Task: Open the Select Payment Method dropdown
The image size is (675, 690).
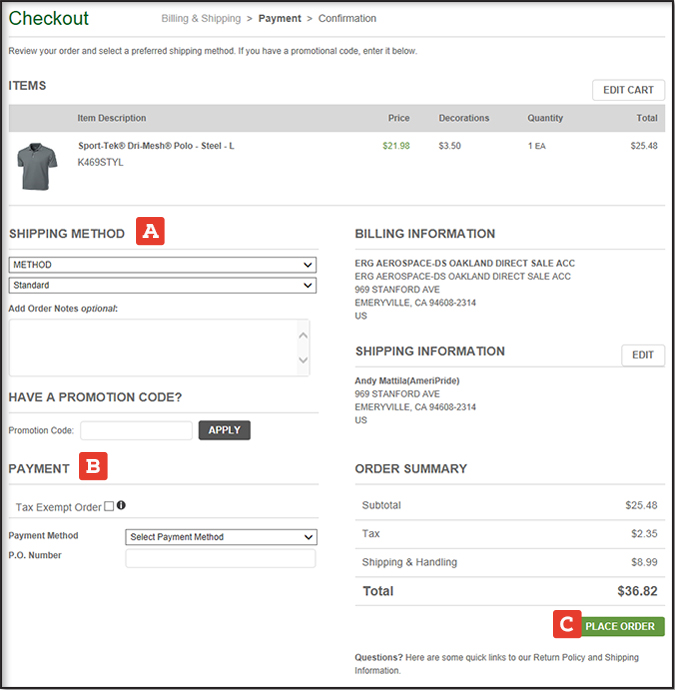Action: click(221, 537)
